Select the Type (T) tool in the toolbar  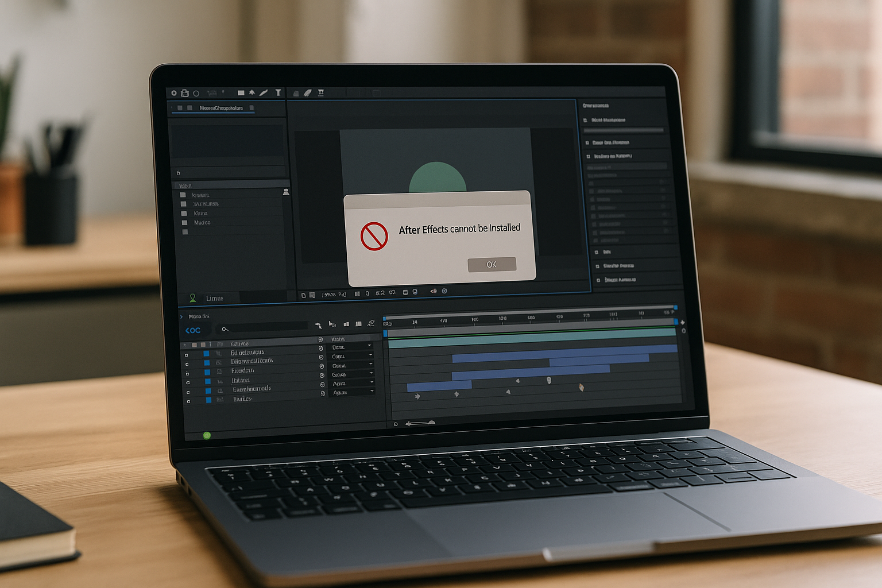278,92
